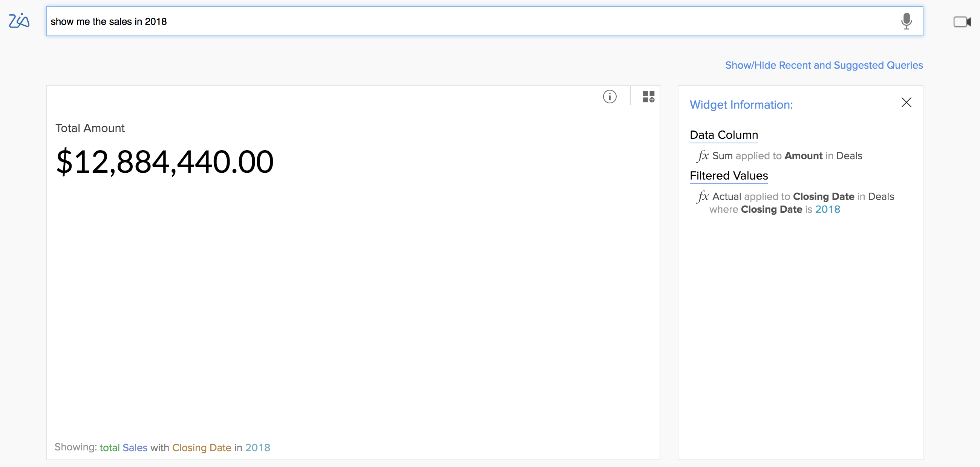The height and width of the screenshot is (467, 980).
Task: Click orange 'Closing Date' in the Showing summary
Action: pos(202,448)
